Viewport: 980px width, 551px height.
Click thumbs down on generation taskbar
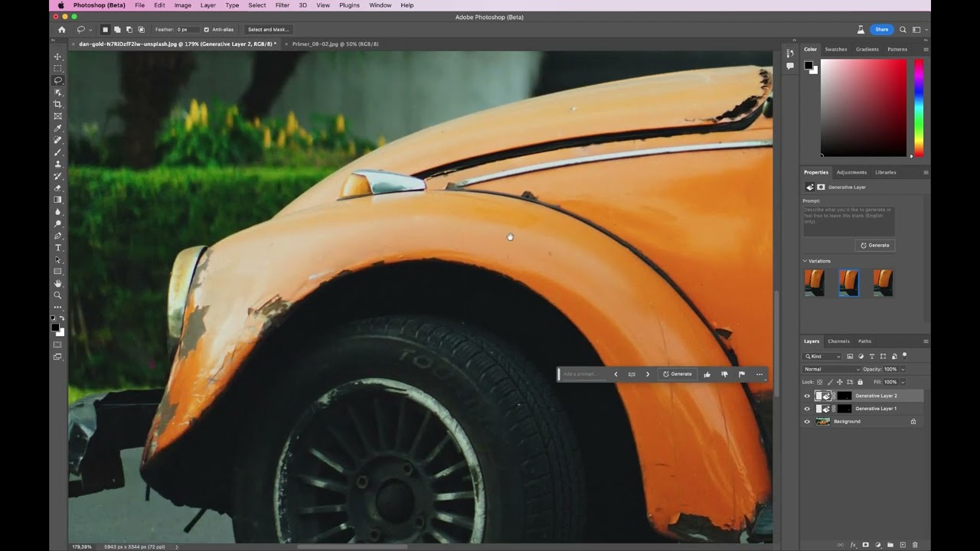click(x=724, y=374)
